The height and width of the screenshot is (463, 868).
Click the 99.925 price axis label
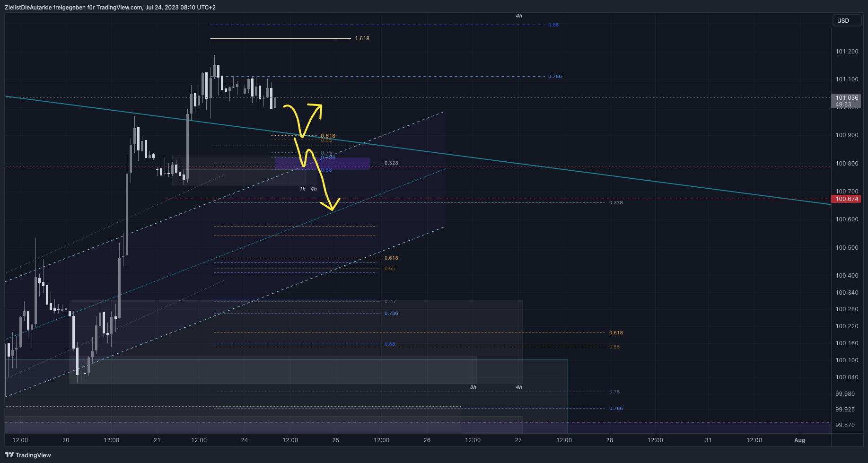pyautogui.click(x=845, y=410)
